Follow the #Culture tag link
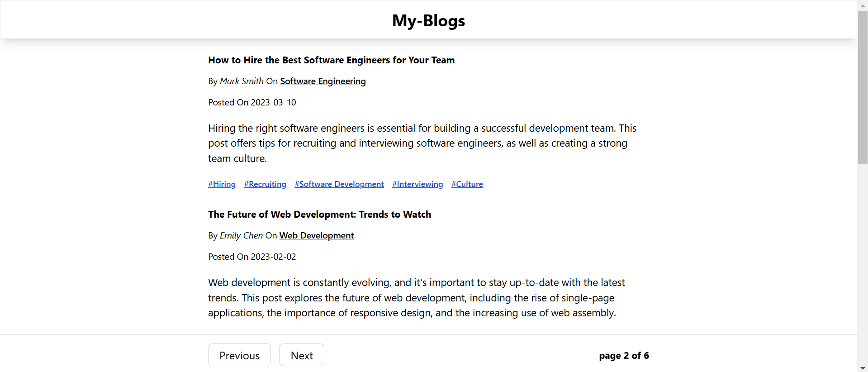The image size is (868, 372). (467, 184)
